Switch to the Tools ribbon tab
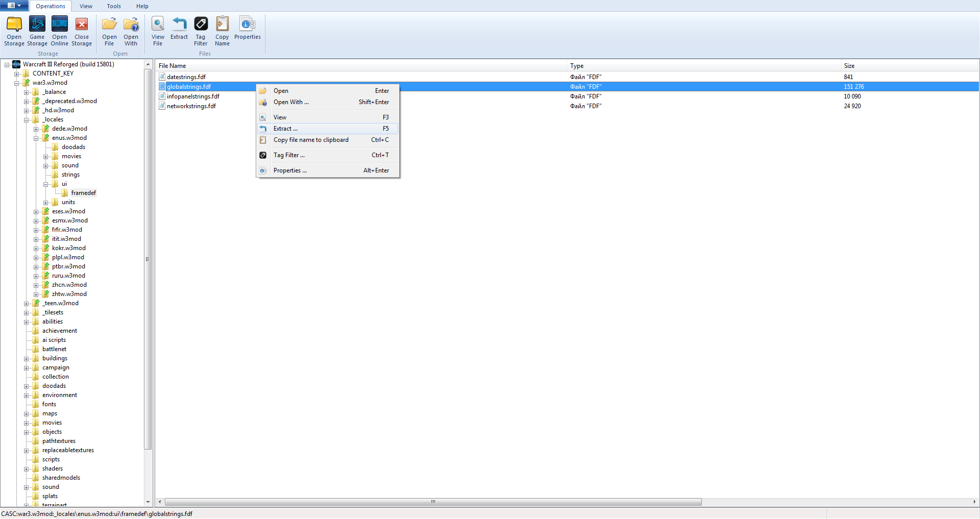The height and width of the screenshot is (519, 980). click(114, 6)
